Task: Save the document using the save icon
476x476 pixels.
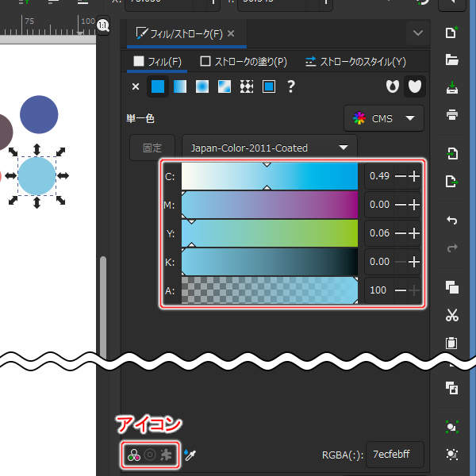Action: [x=451, y=88]
